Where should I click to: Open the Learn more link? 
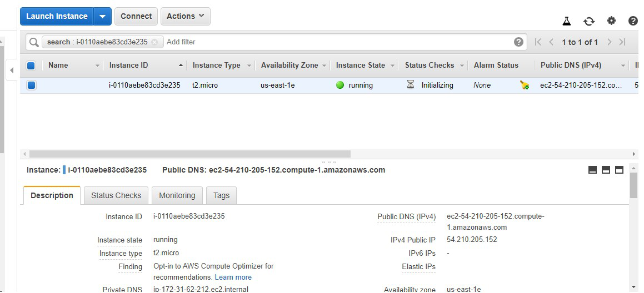pos(233,277)
